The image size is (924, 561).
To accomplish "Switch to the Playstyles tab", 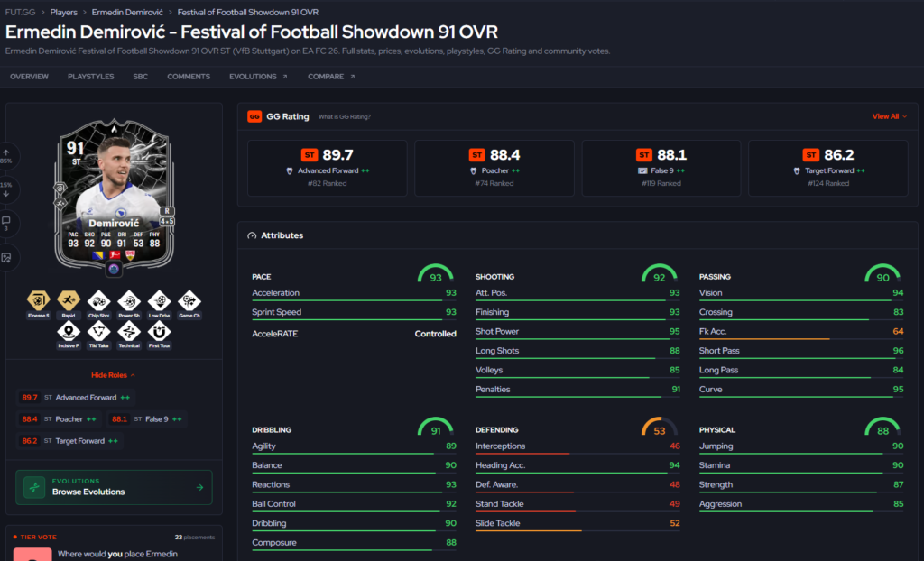I will [91, 77].
